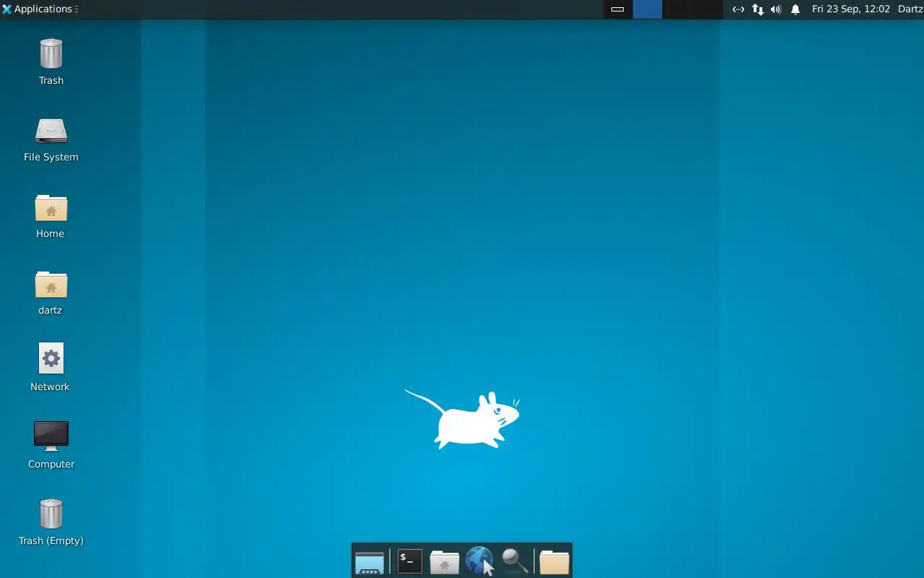Switch to the fourth workspace
The image size is (924, 578).
707,9
